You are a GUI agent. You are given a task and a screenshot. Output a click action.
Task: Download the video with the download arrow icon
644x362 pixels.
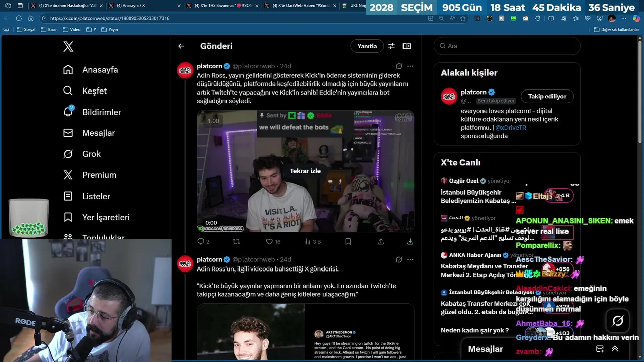pyautogui.click(x=410, y=242)
